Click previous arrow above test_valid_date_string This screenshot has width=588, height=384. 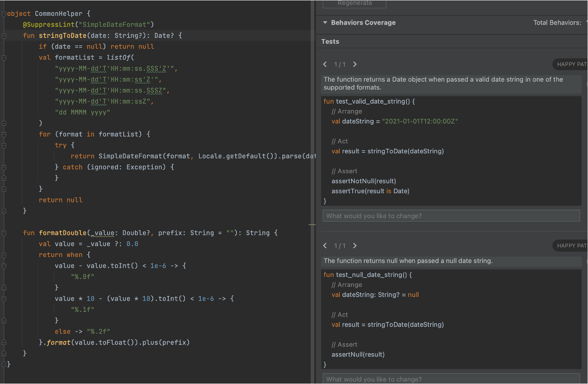pyautogui.click(x=325, y=64)
